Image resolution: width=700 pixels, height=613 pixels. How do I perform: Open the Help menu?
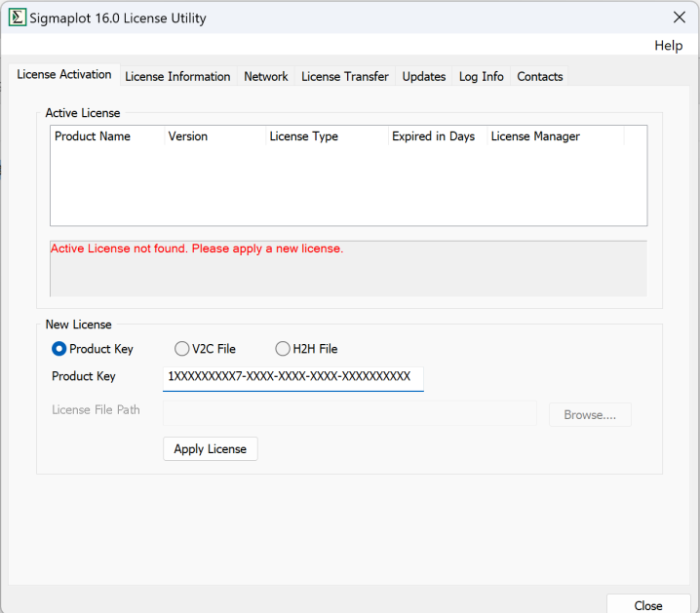tap(668, 46)
